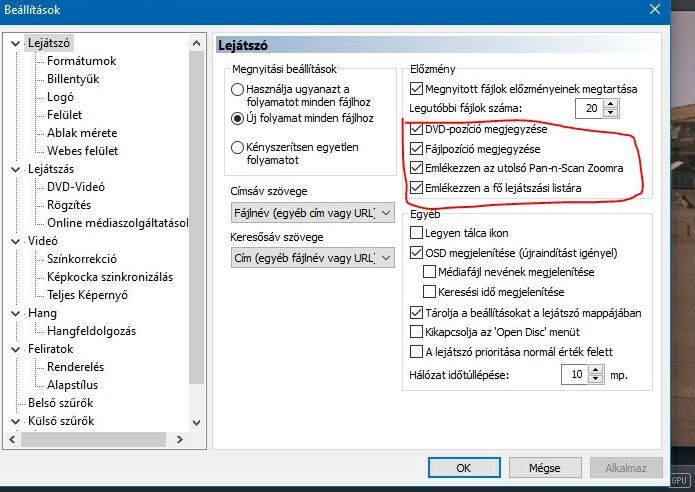Uncheck 'Fájlpozíció megjegyzése'
Screen dimensions: 695x492
(x=416, y=148)
